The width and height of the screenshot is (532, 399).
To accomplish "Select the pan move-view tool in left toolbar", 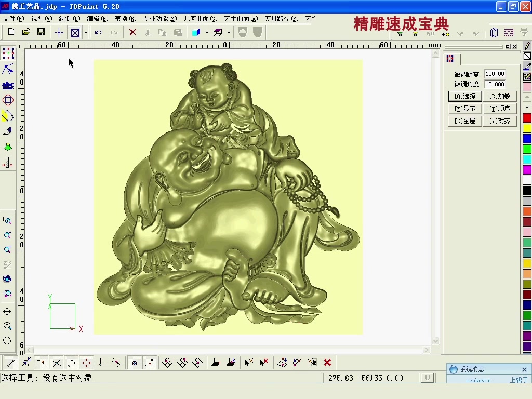I will [7, 310].
